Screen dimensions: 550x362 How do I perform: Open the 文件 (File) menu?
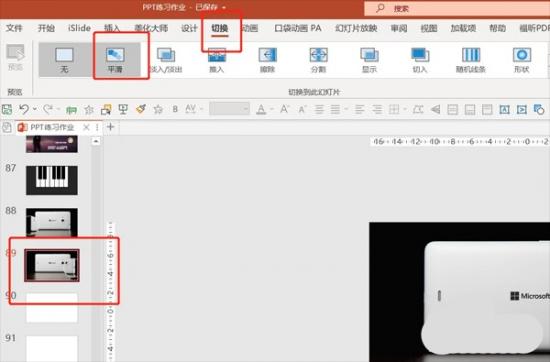14,28
